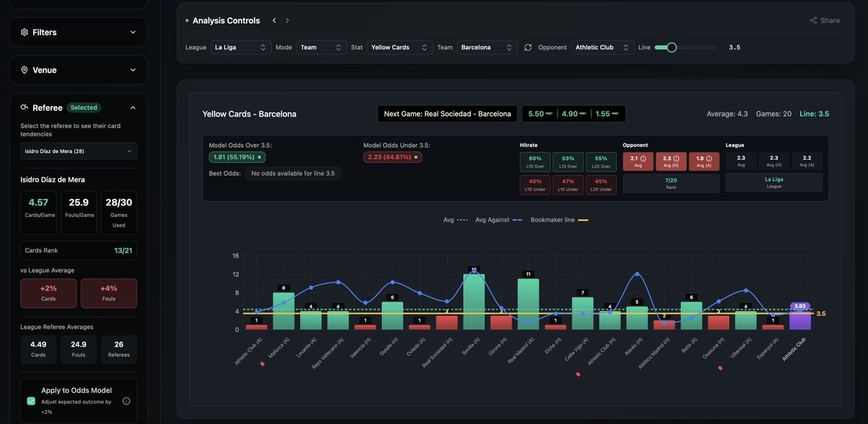This screenshot has width=868, height=424.
Task: Click the La Liga League tile
Action: tap(774, 183)
